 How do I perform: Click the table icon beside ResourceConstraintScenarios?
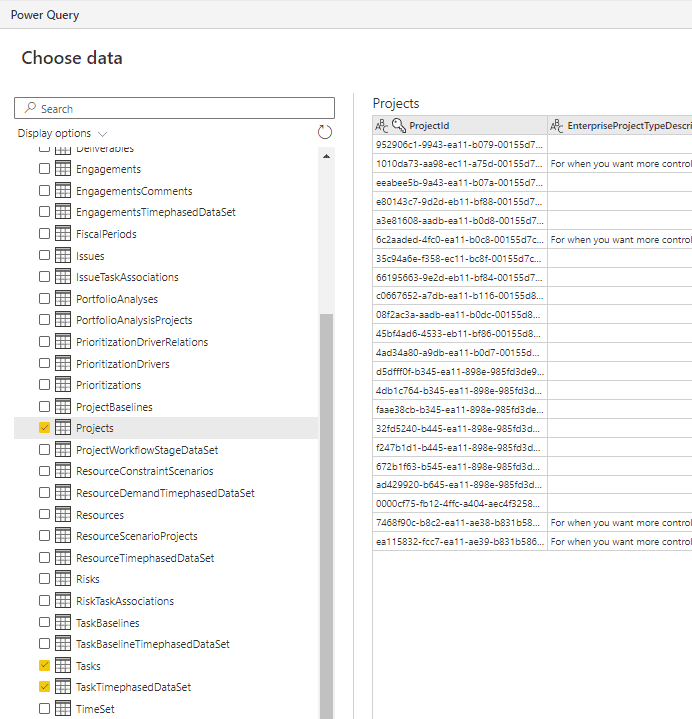coord(63,470)
